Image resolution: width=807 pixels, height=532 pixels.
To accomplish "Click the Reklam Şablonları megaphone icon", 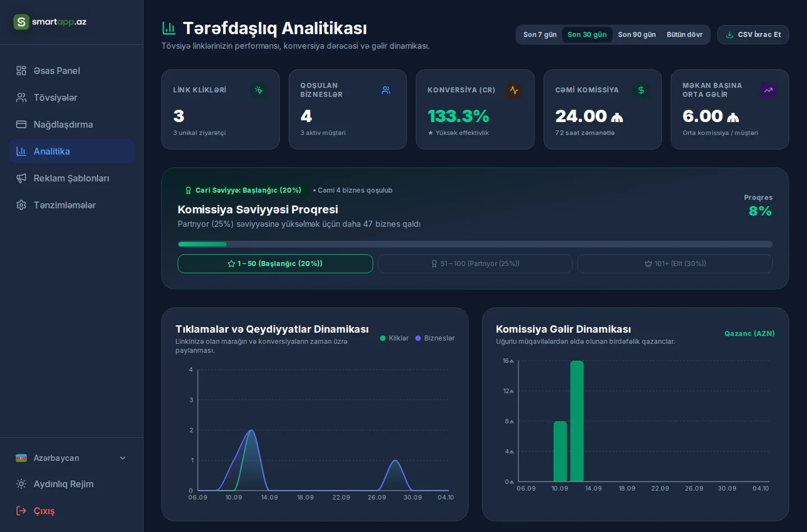I will (21, 178).
